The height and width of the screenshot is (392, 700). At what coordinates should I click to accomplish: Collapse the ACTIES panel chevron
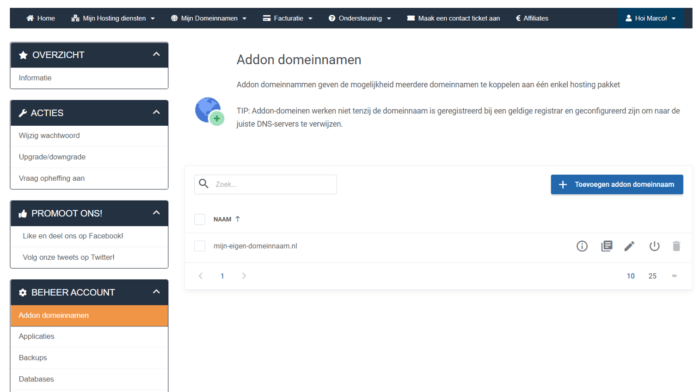156,112
